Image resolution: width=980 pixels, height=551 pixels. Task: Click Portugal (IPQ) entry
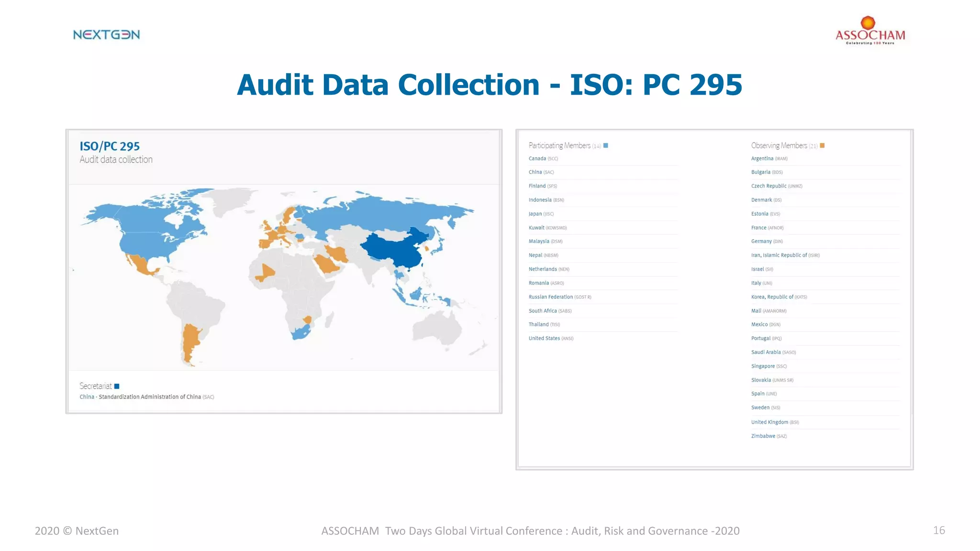tap(766, 338)
